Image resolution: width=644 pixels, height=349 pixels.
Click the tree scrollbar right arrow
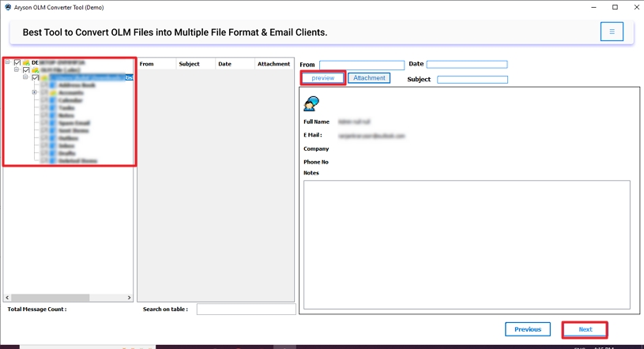[x=129, y=297]
